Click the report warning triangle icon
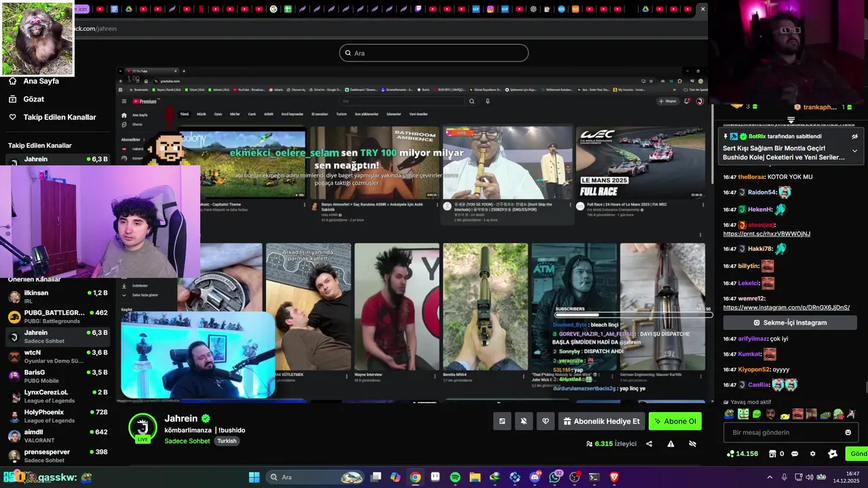 tap(671, 444)
